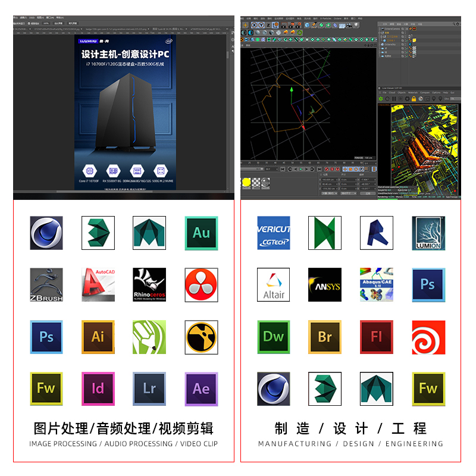
Task: Click the Flash Fl icon
Action: 377,337
